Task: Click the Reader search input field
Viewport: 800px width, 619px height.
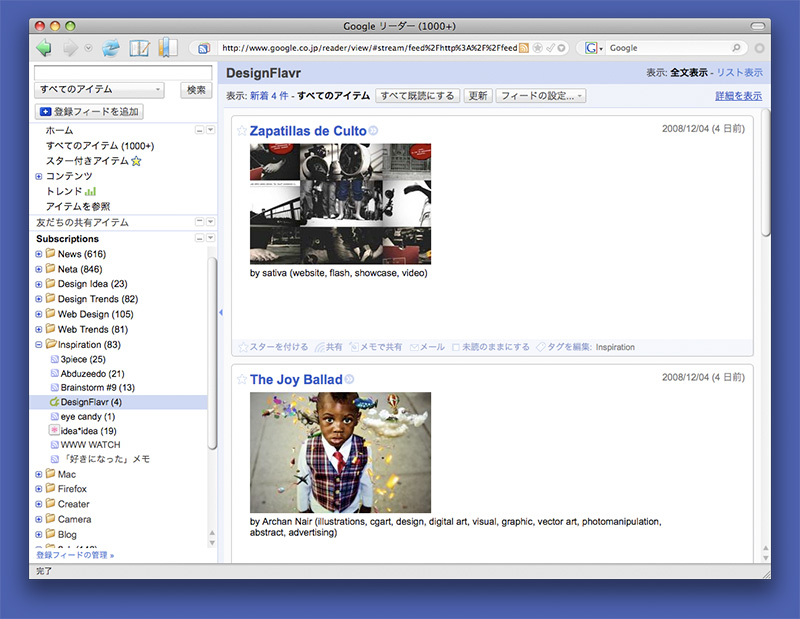Action: [x=123, y=72]
